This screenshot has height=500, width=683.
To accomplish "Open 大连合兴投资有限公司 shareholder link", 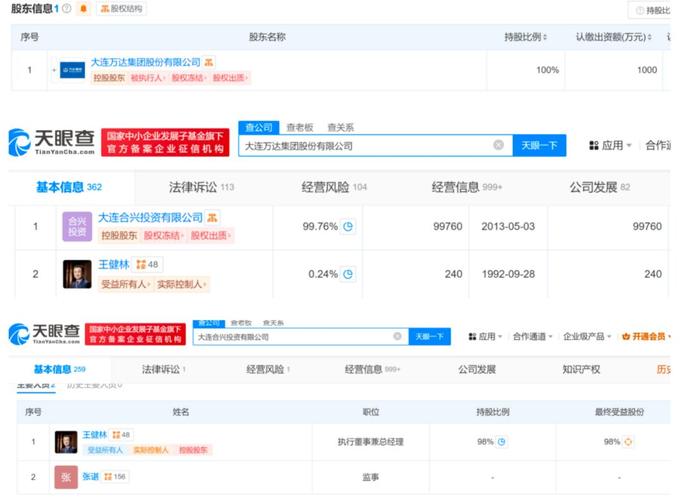I will (x=150, y=217).
